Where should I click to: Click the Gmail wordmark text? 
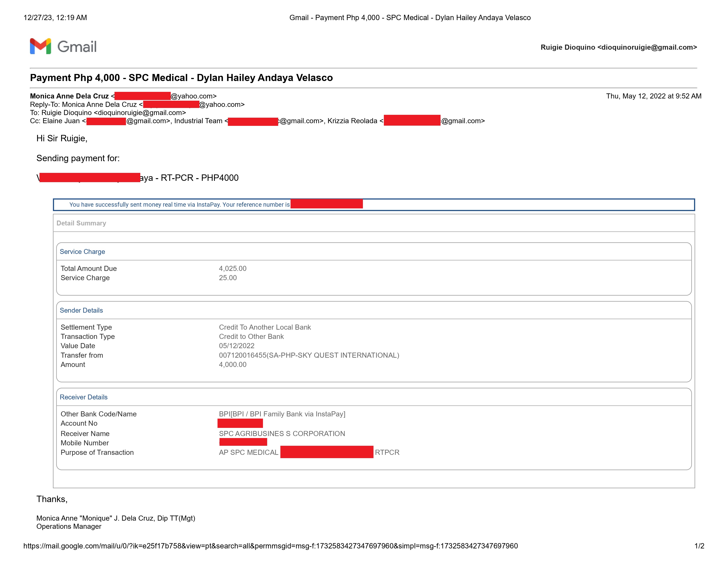coord(77,47)
